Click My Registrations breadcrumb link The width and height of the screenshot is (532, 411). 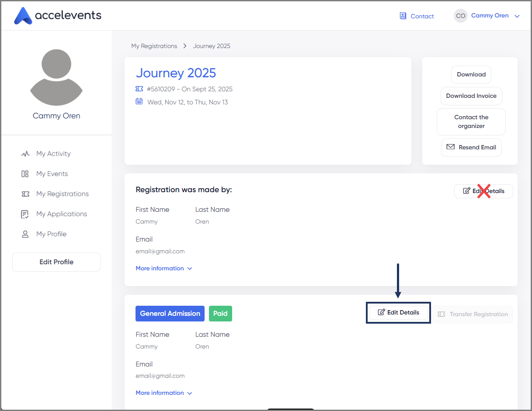coord(154,46)
